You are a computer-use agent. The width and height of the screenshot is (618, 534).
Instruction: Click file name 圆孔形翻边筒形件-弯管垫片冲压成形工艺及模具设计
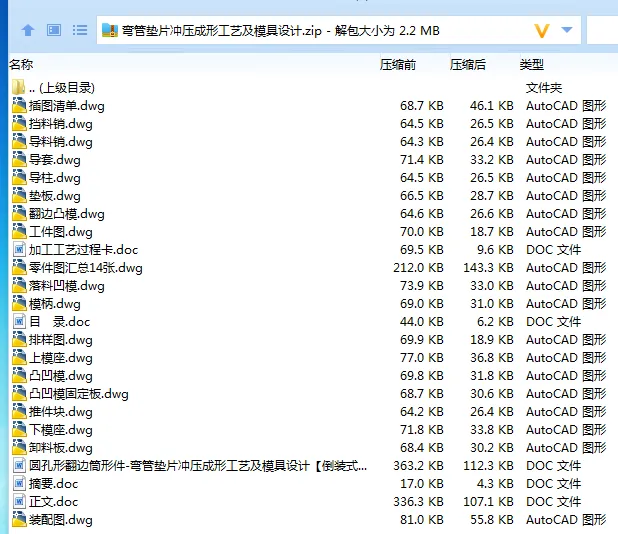point(197,465)
